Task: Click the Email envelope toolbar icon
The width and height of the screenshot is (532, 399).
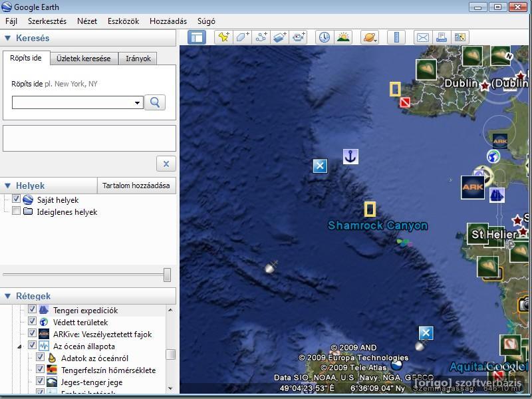Action: (423, 37)
